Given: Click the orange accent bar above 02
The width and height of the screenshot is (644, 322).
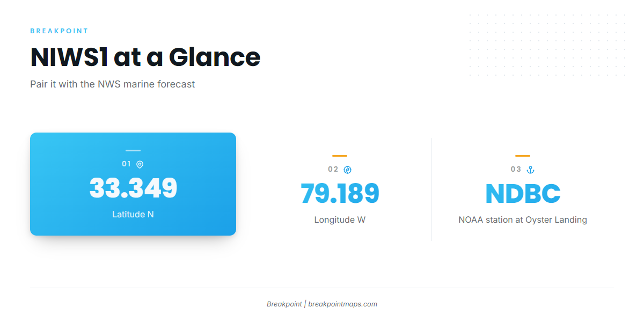Looking at the screenshot, I should click(x=340, y=156).
